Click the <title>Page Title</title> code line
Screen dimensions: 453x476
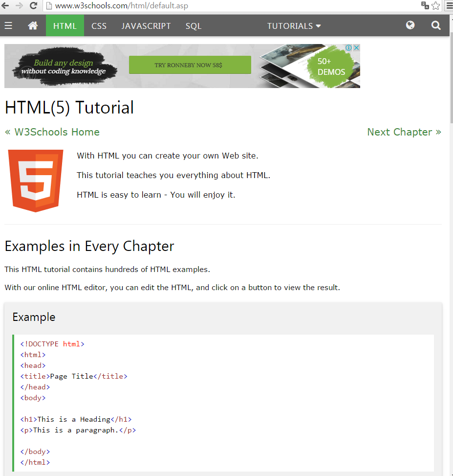coord(74,376)
